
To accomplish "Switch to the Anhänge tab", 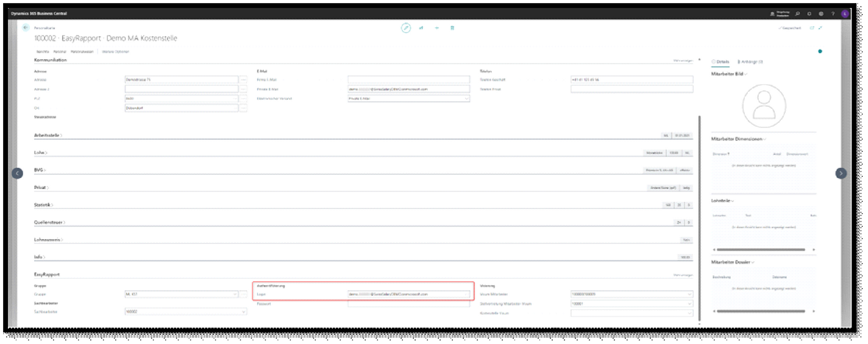I will coord(751,62).
